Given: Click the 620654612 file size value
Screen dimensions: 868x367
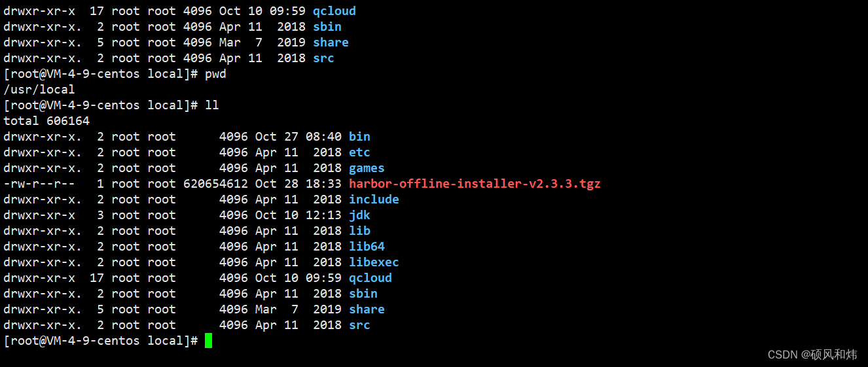Looking at the screenshot, I should click(x=215, y=184).
